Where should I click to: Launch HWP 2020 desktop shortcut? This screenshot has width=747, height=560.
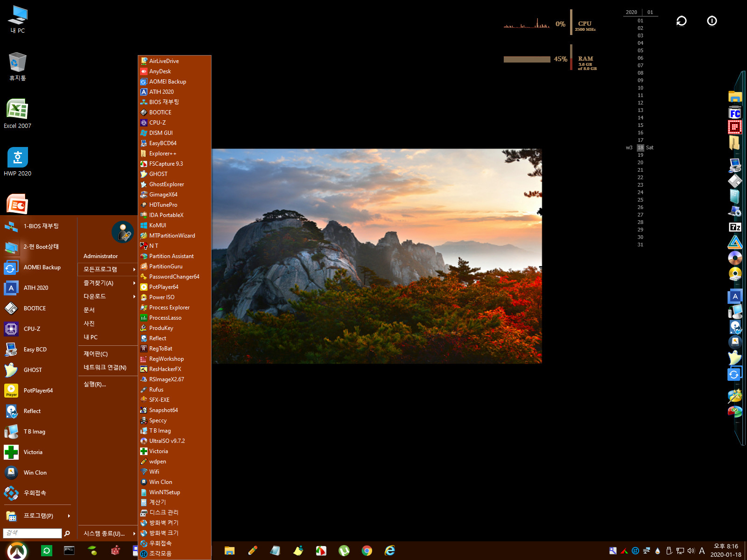click(x=18, y=161)
